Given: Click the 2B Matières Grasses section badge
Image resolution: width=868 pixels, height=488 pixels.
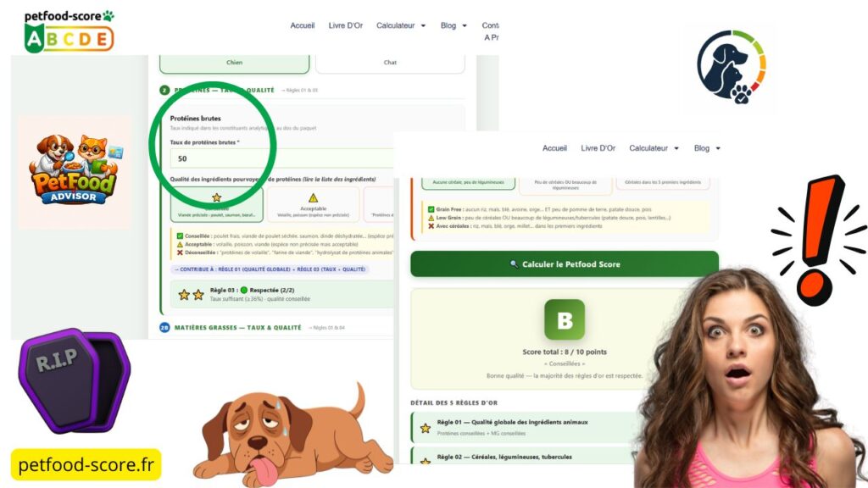Looking at the screenshot, I should 164,327.
